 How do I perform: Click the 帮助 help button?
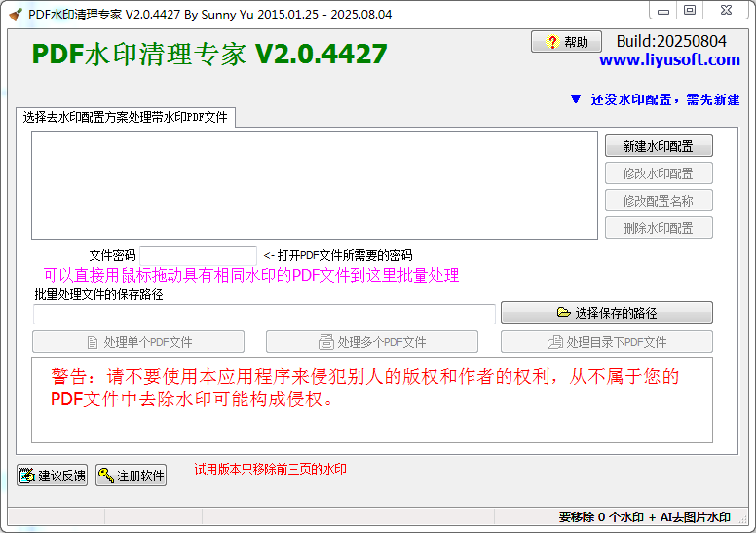(566, 42)
